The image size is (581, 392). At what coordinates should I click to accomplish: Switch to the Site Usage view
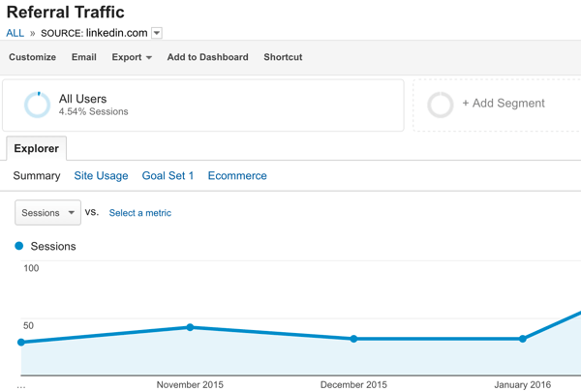[x=101, y=176]
